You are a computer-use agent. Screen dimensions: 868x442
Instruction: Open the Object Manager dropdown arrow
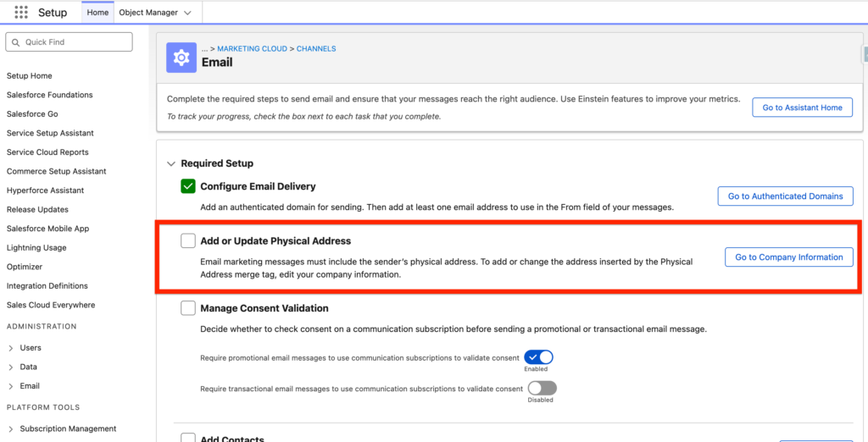click(186, 13)
